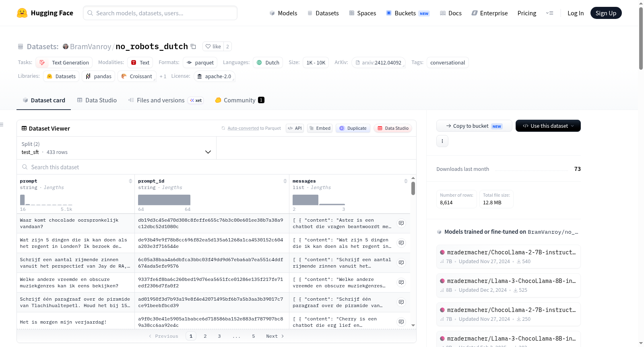Sort by the messages column
This screenshot has width=644, height=347.
[406, 181]
